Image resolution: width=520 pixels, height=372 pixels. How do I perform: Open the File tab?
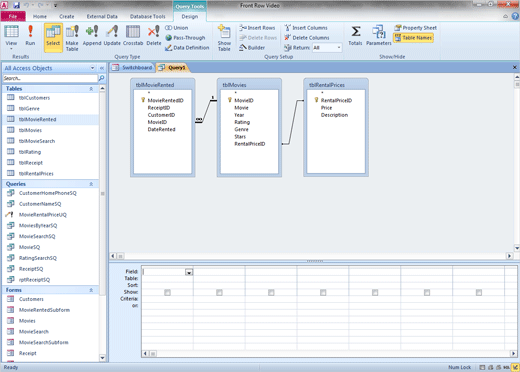click(x=13, y=16)
